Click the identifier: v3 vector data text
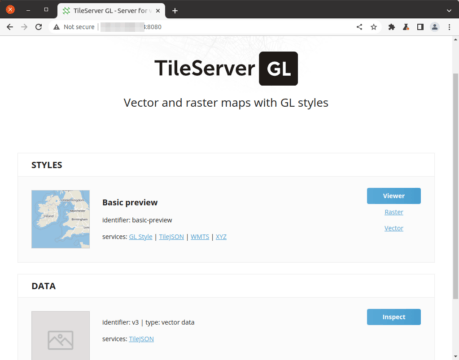The image size is (459, 360). pyautogui.click(x=148, y=322)
